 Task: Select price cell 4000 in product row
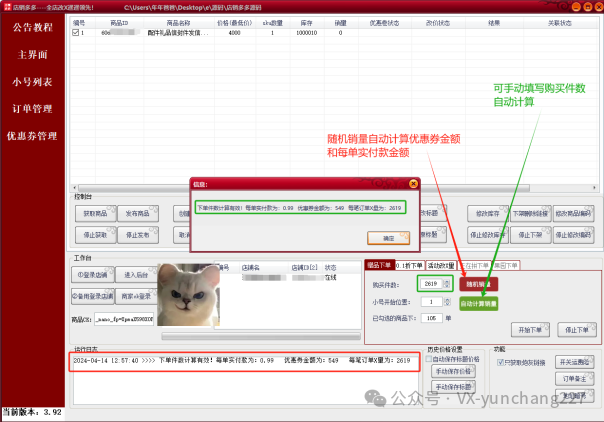click(x=235, y=33)
